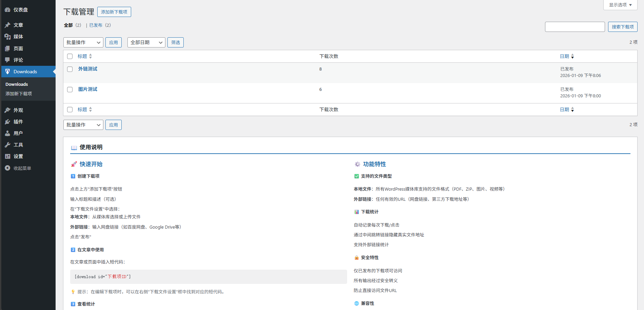
Task: Click the 添加新下载项 button beside page title
Action: point(114,12)
